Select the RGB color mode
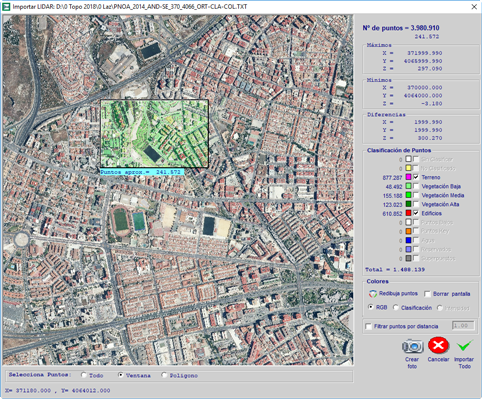The image size is (482, 399). click(x=371, y=307)
